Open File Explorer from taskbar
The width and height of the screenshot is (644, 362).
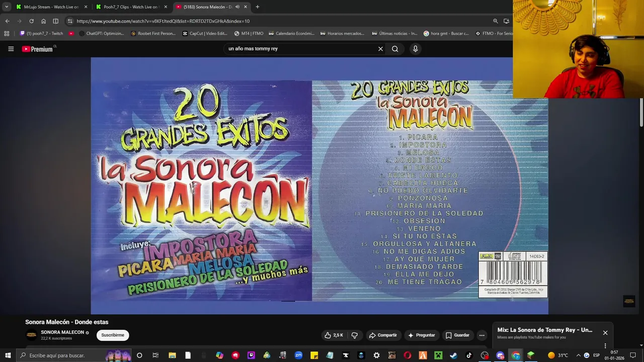pyautogui.click(x=172, y=355)
